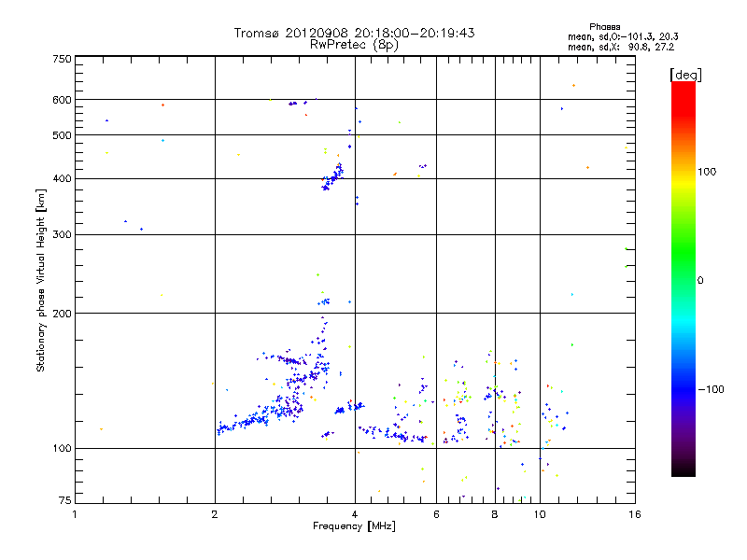Click the 'Frequency [MHz]' axis label

tap(354, 526)
